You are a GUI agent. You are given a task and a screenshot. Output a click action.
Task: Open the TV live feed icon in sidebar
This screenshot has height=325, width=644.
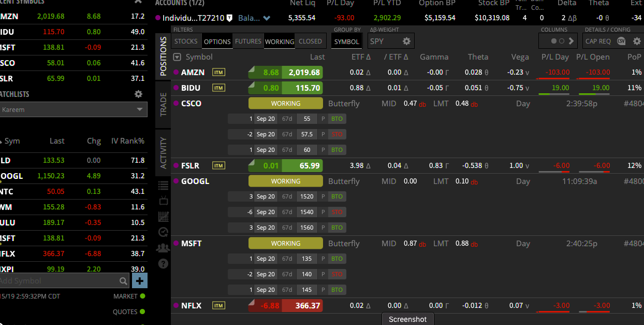pyautogui.click(x=163, y=201)
